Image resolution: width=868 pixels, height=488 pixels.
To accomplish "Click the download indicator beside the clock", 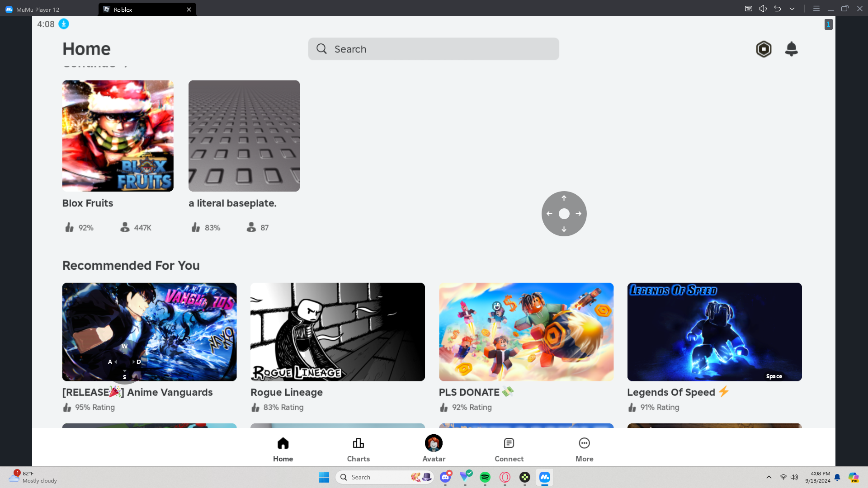I will pyautogui.click(x=64, y=24).
